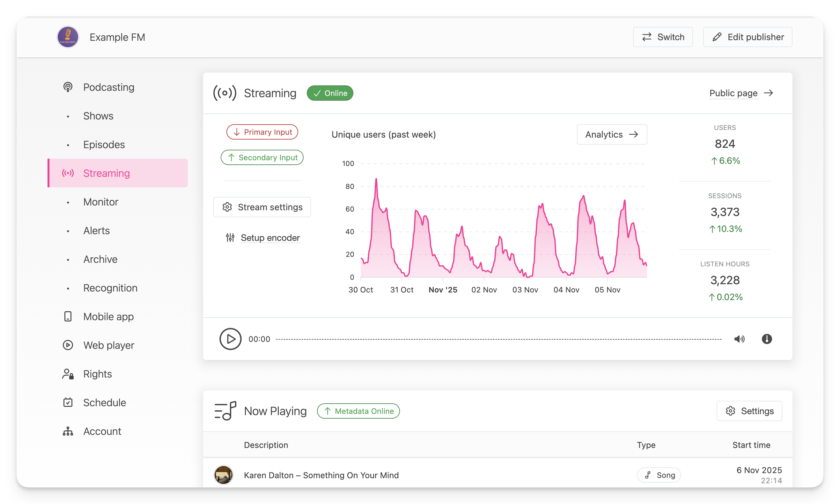Click the audio player progress track
Viewport: 840px width, 504px height.
point(498,339)
